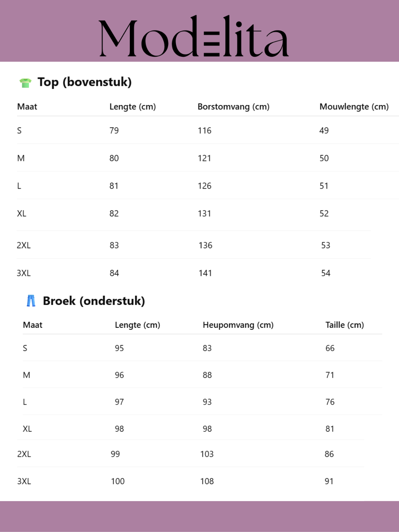The width and height of the screenshot is (399, 532).
Task: Click heupomvang value 108 for size 3XL
Action: pyautogui.click(x=207, y=481)
